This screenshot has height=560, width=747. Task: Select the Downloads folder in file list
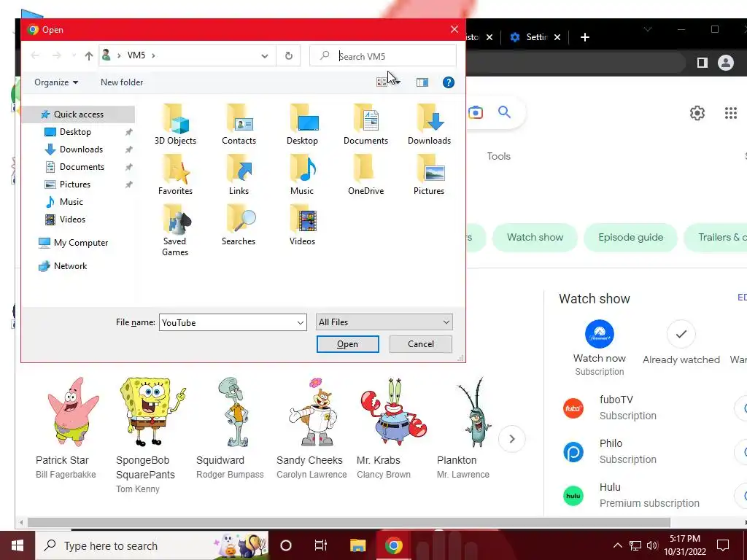pos(429,124)
